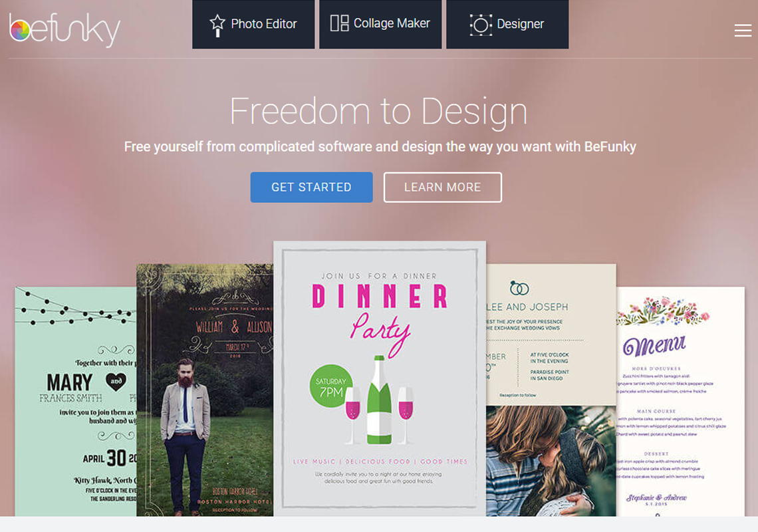Click the Collage Maker grid icon
This screenshot has height=532, width=758.
pyautogui.click(x=339, y=23)
